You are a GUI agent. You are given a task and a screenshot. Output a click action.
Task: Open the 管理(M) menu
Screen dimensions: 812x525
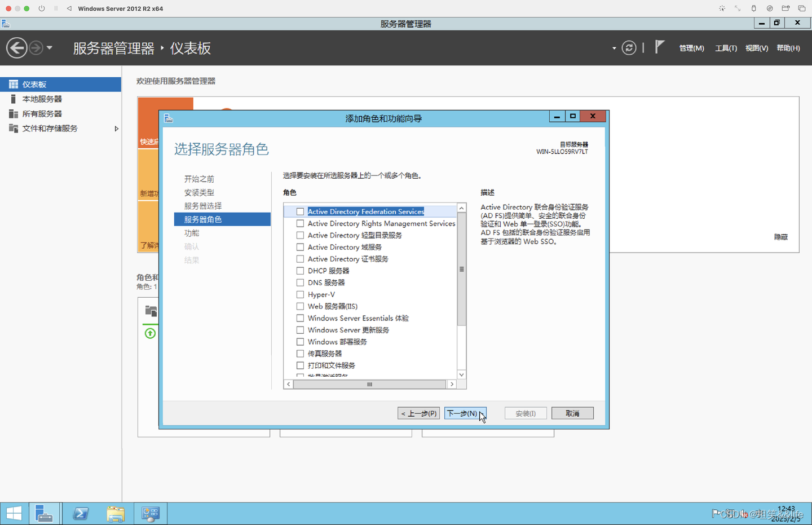point(691,48)
